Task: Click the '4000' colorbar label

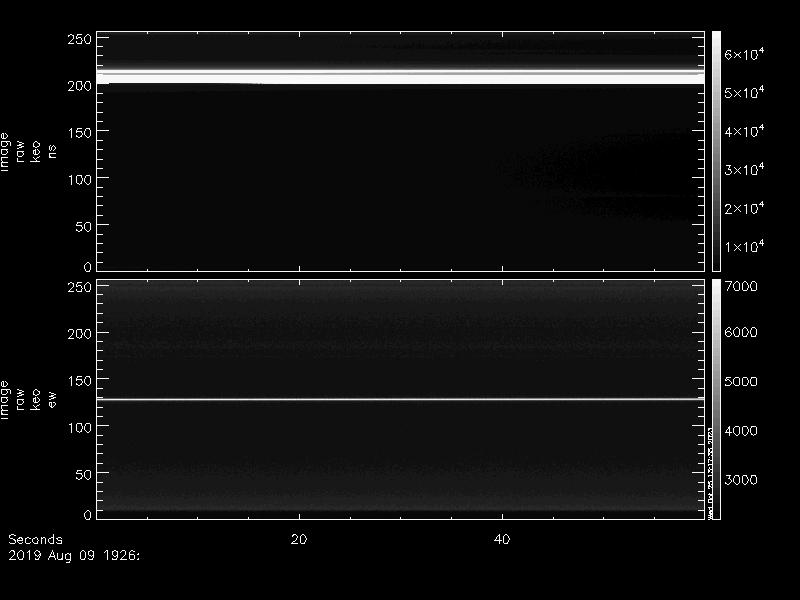Action: coord(741,431)
